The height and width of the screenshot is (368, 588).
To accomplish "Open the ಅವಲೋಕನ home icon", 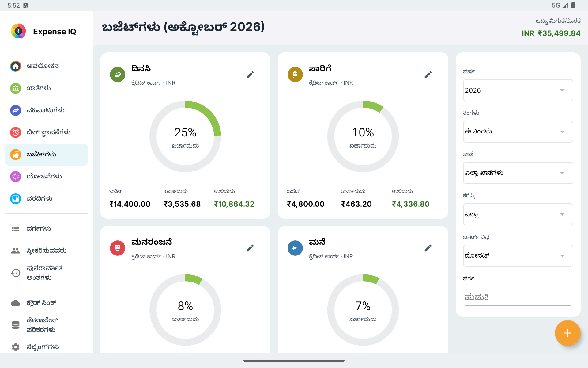I will coord(16,66).
